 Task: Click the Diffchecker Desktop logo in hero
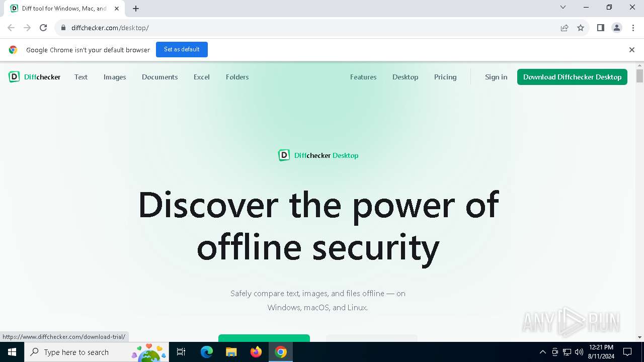click(x=318, y=155)
